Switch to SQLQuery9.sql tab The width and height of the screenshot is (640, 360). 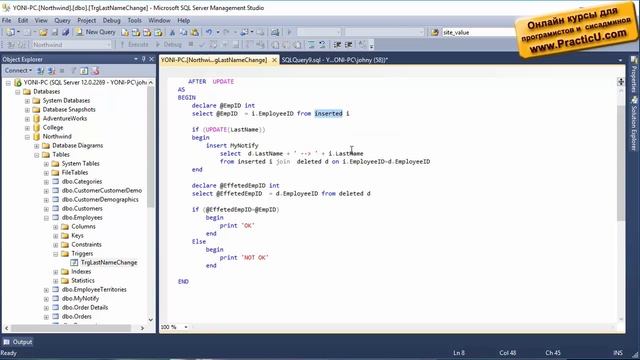[334, 60]
